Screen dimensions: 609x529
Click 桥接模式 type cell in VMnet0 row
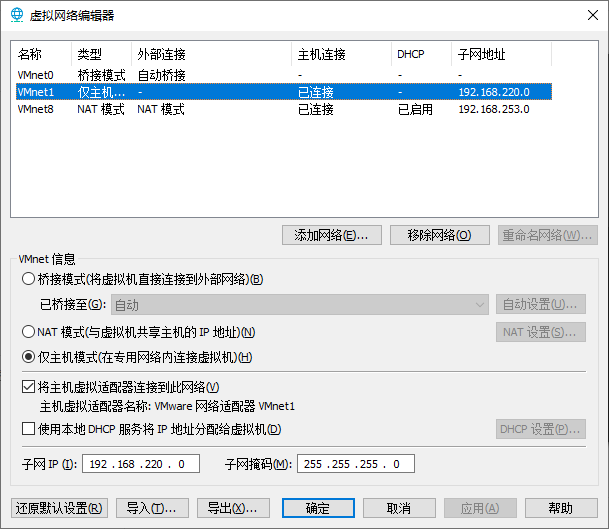101,75
